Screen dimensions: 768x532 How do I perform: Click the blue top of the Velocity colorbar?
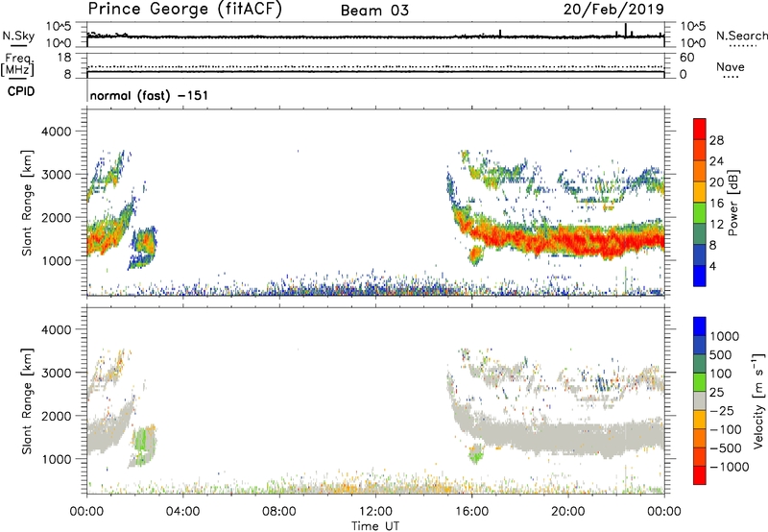point(700,326)
